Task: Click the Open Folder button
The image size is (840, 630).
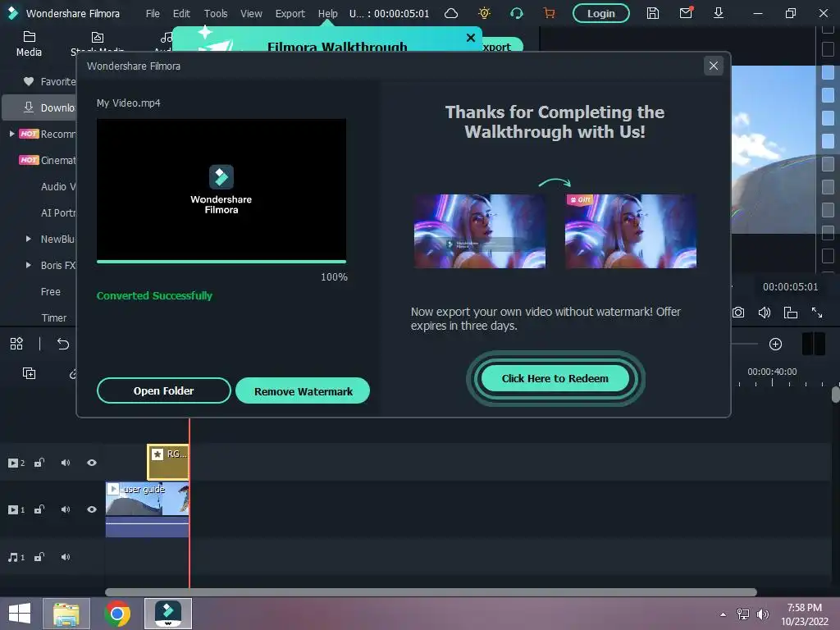Action: click(163, 390)
